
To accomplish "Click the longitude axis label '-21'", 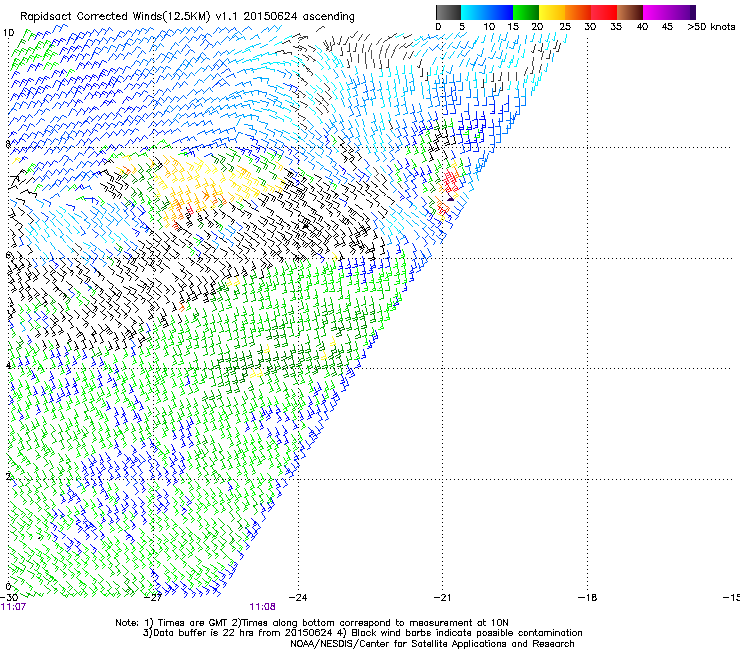I will pyautogui.click(x=442, y=598).
